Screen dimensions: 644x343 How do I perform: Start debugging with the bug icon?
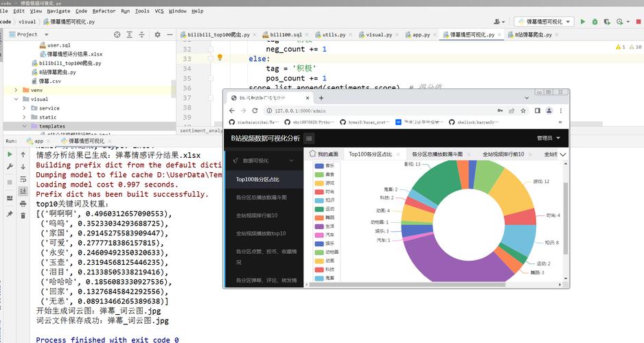tap(595, 21)
